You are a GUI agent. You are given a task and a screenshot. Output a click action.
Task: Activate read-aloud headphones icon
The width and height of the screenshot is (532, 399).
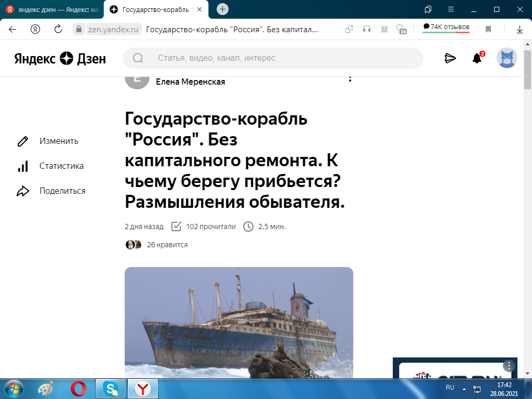tap(367, 30)
